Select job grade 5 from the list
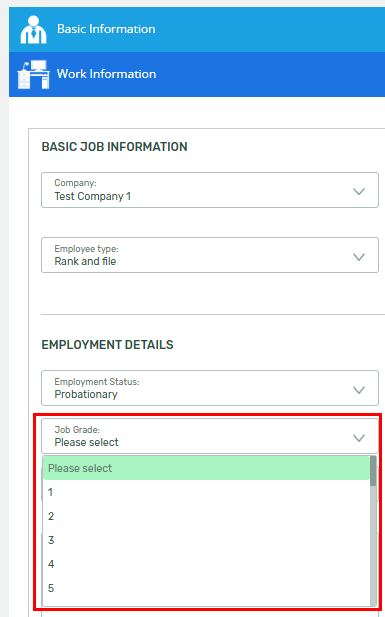The height and width of the screenshot is (617, 385). click(x=206, y=588)
